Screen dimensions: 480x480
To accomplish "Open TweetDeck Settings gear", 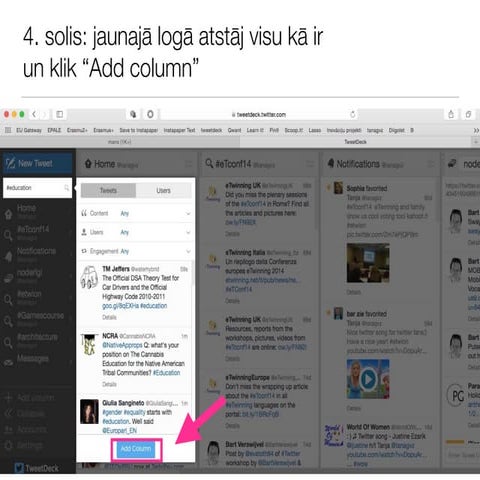I will [24, 445].
